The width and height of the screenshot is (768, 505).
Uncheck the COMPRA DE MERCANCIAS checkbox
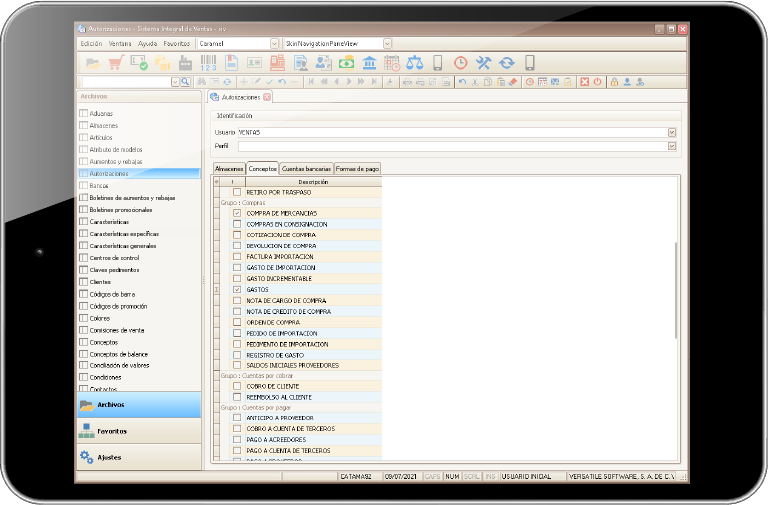click(237, 213)
